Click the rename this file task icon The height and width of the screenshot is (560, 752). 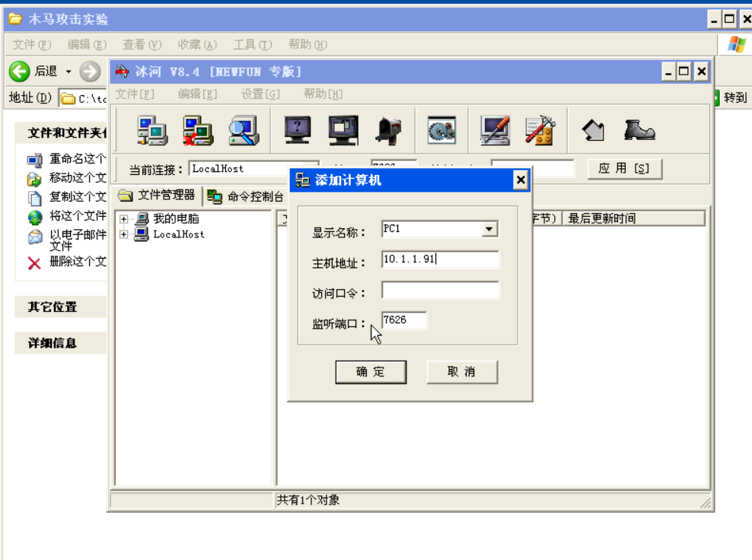tap(34, 160)
